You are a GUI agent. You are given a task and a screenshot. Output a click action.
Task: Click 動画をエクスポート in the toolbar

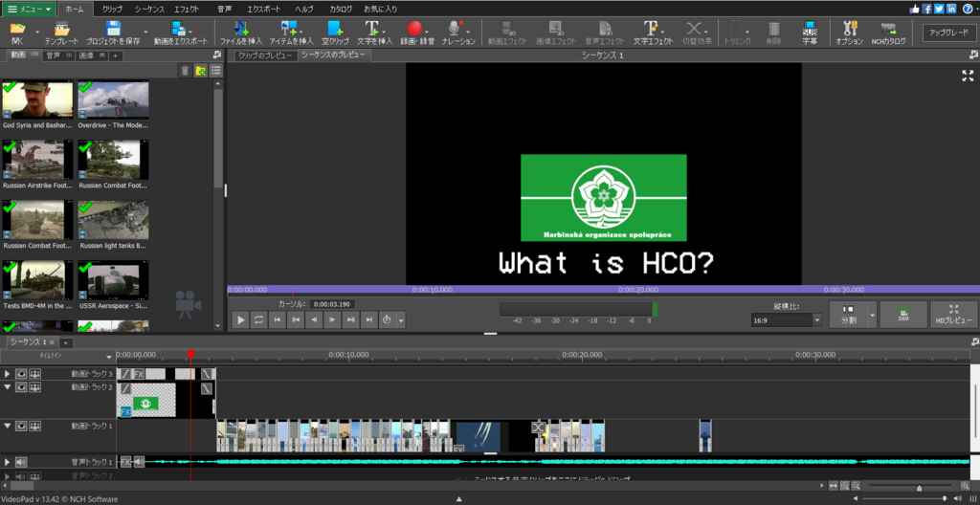click(x=180, y=33)
